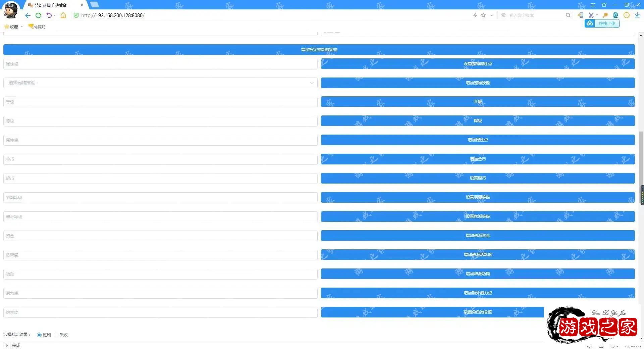Open the undo history dropdown arrow
The height and width of the screenshot is (349, 644).
pos(55,15)
